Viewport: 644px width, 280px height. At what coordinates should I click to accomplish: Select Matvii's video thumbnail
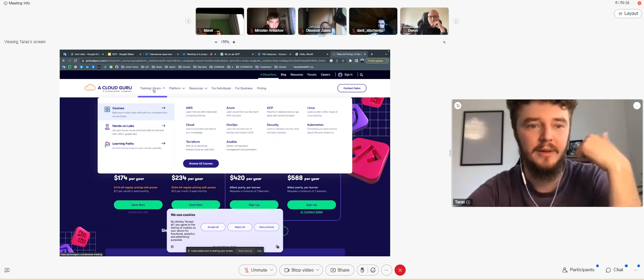click(220, 21)
